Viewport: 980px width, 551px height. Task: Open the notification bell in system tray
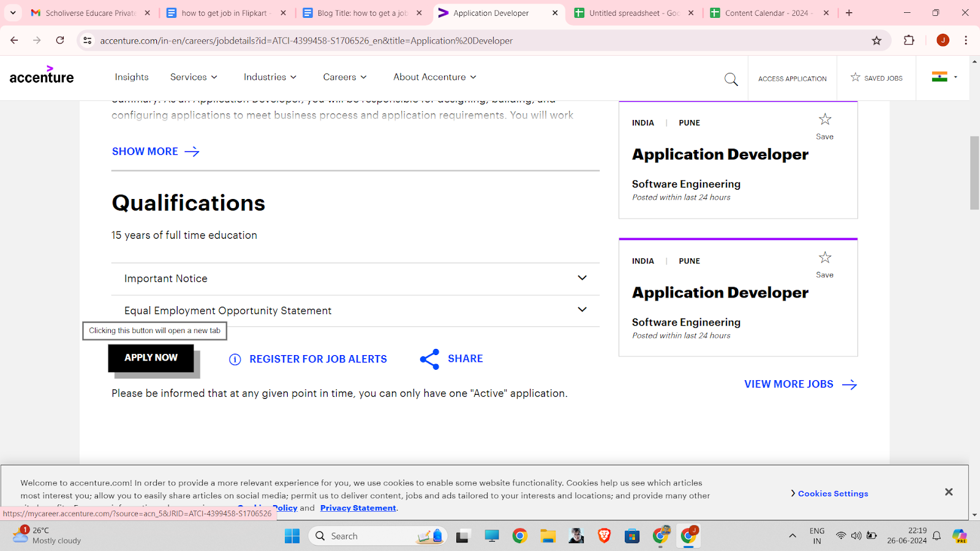point(937,536)
